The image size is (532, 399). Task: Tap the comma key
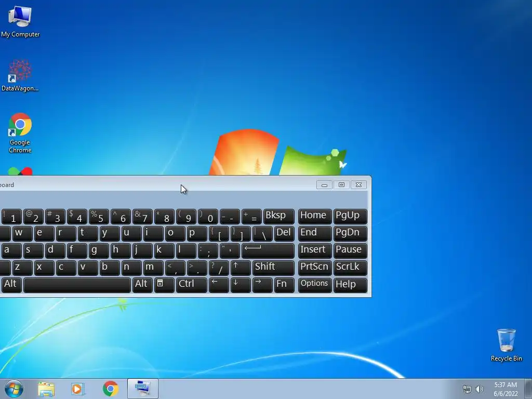click(x=175, y=268)
